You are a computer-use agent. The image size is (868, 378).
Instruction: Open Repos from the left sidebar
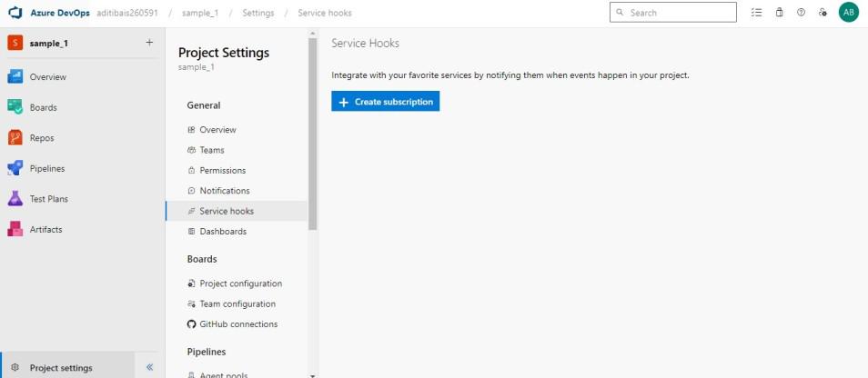(42, 138)
